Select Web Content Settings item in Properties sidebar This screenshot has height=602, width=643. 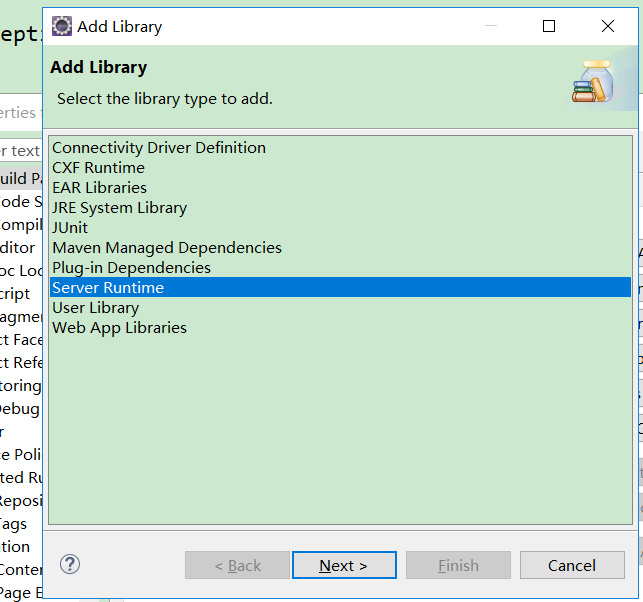21,570
